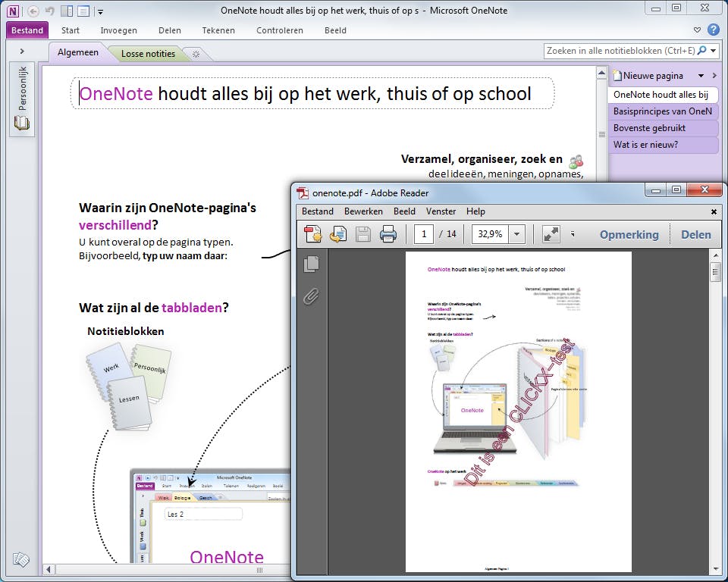Open the Invoegen ribbon tab
This screenshot has width=728, height=582.
(x=119, y=30)
